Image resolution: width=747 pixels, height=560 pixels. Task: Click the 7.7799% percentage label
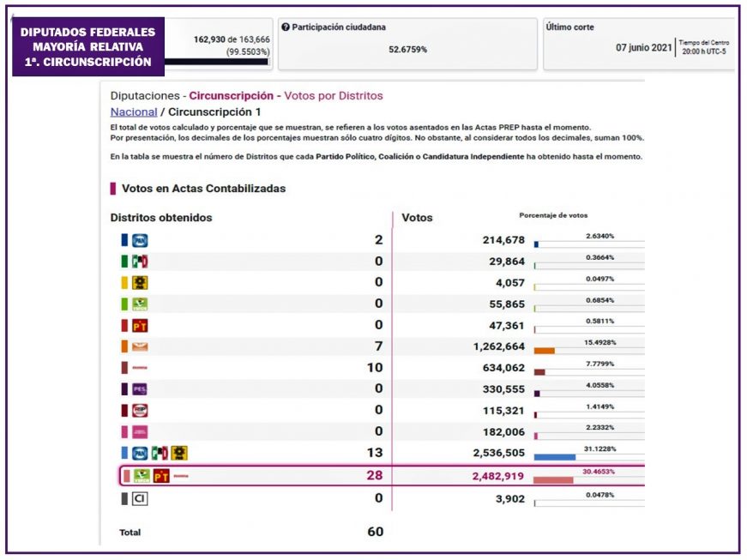(599, 364)
